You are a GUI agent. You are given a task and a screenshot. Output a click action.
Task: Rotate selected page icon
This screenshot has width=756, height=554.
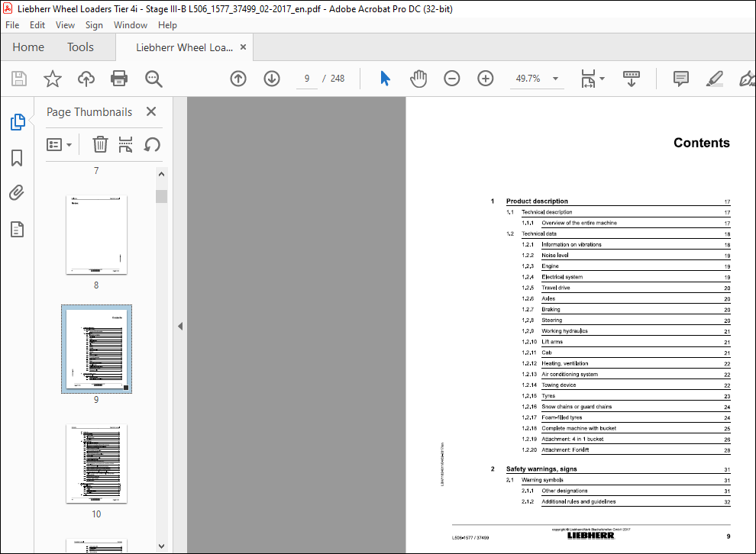(152, 144)
